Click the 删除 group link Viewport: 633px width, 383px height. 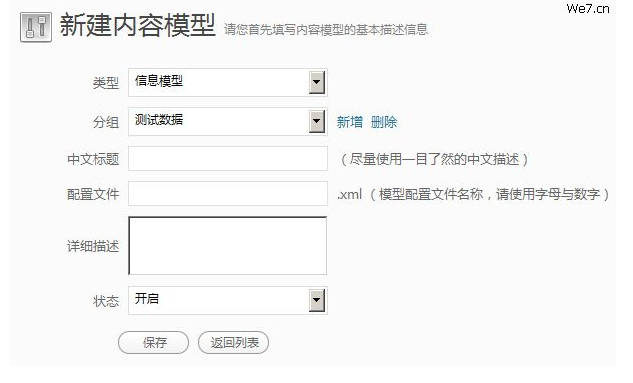click(384, 122)
